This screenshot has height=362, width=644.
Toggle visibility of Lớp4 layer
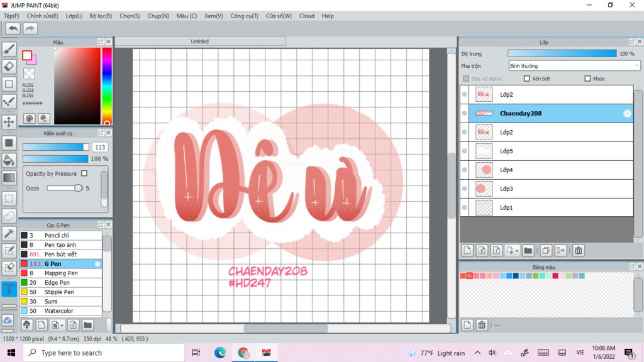[x=465, y=170]
